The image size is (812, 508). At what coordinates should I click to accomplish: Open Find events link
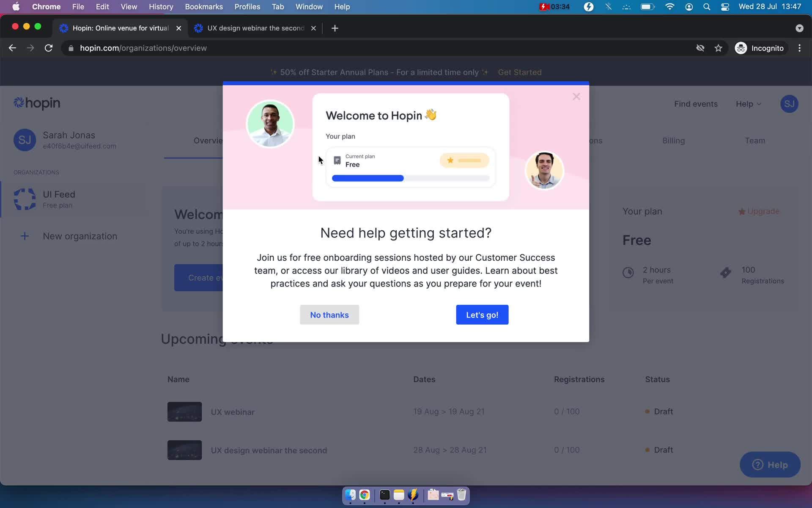pos(696,104)
